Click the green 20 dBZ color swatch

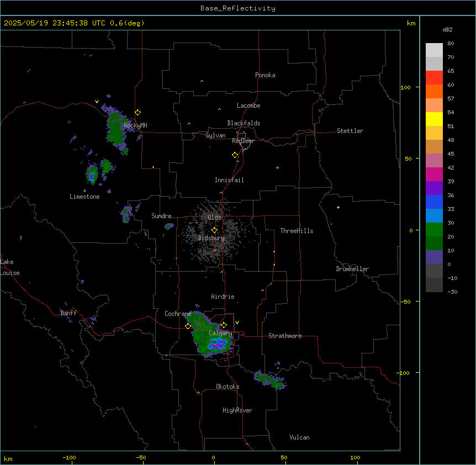pyautogui.click(x=434, y=230)
